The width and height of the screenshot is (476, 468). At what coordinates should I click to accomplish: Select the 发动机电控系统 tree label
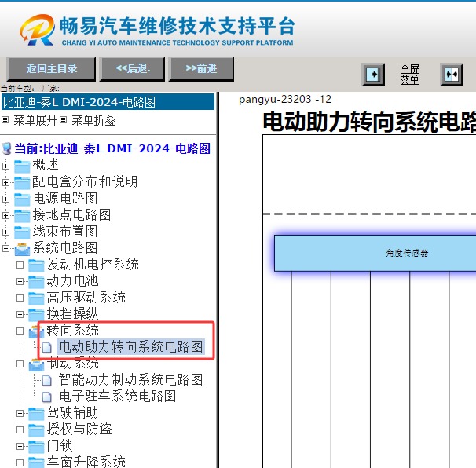click(x=93, y=264)
